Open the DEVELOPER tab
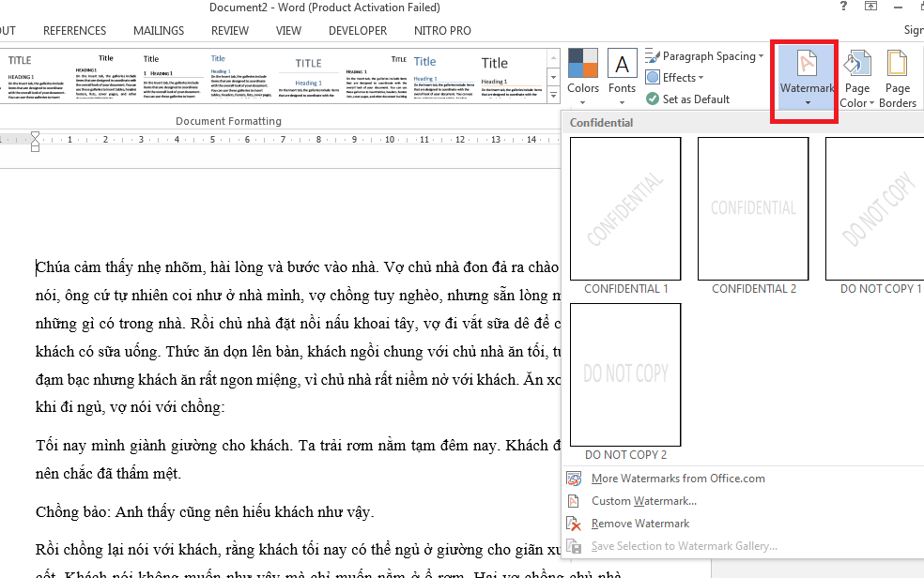924x578 pixels. click(358, 31)
